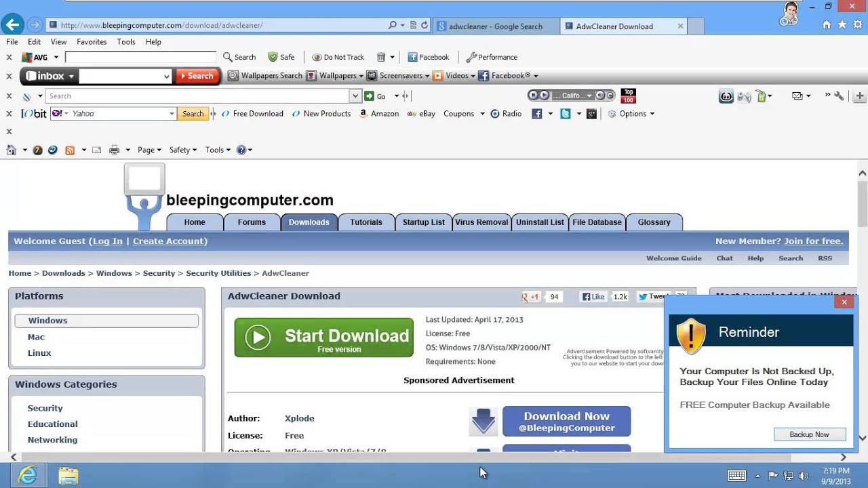Click the AVG trash can icon
The width and height of the screenshot is (868, 488).
pyautogui.click(x=381, y=57)
